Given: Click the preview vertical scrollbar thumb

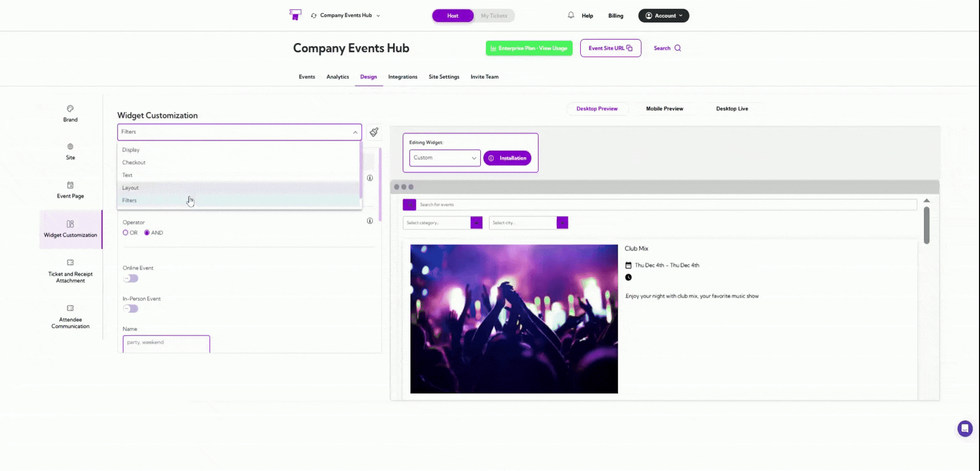Looking at the screenshot, I should tap(926, 225).
